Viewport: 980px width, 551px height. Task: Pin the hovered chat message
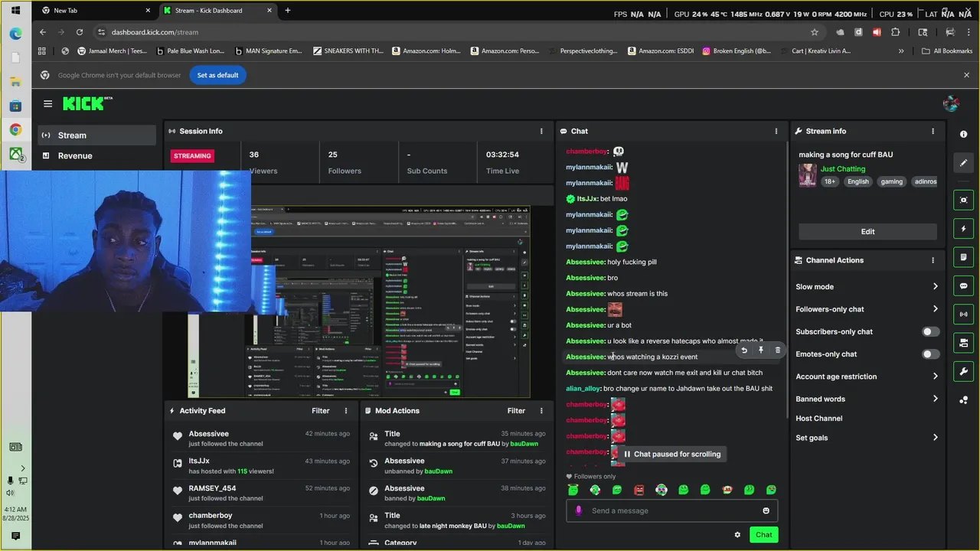(x=761, y=350)
